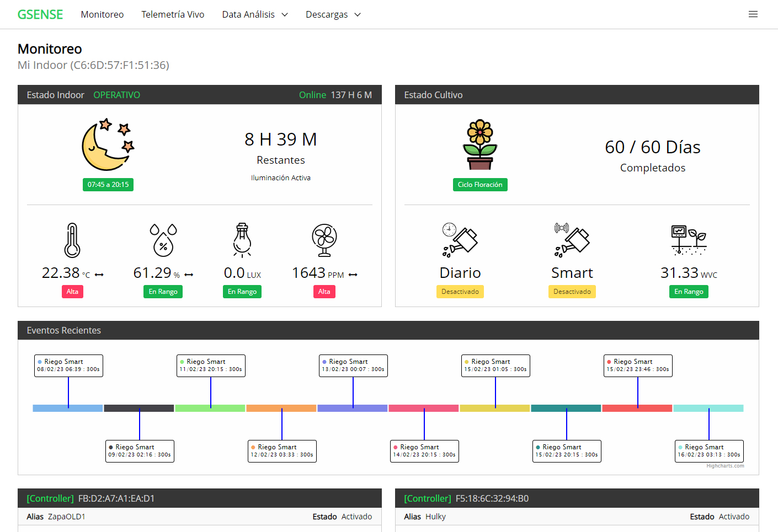Toggle the Diario Desactivado status badge
Viewport: 778px width, 532px height.
tap(460, 292)
